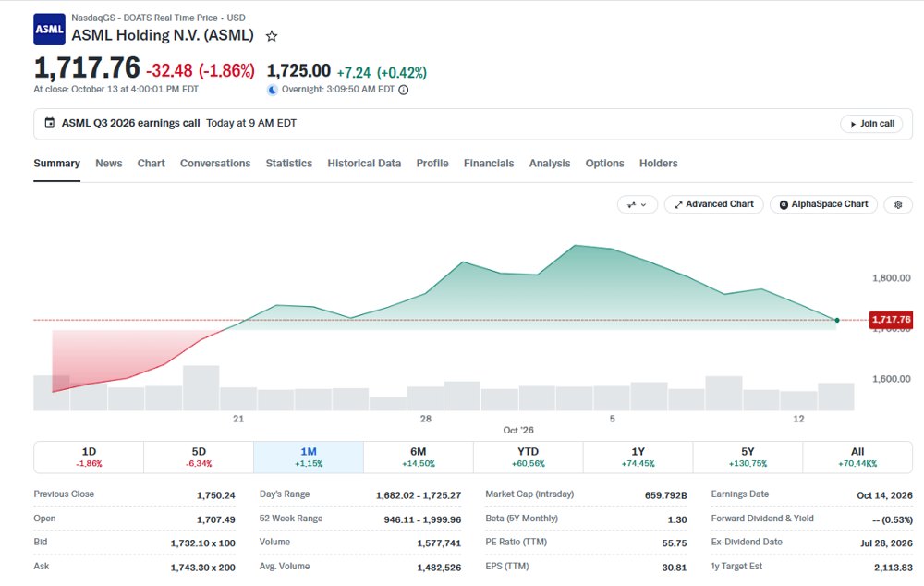Viewport: 924px width, 586px height.
Task: Click Forward Dividend & Yield label
Action: coord(762,519)
